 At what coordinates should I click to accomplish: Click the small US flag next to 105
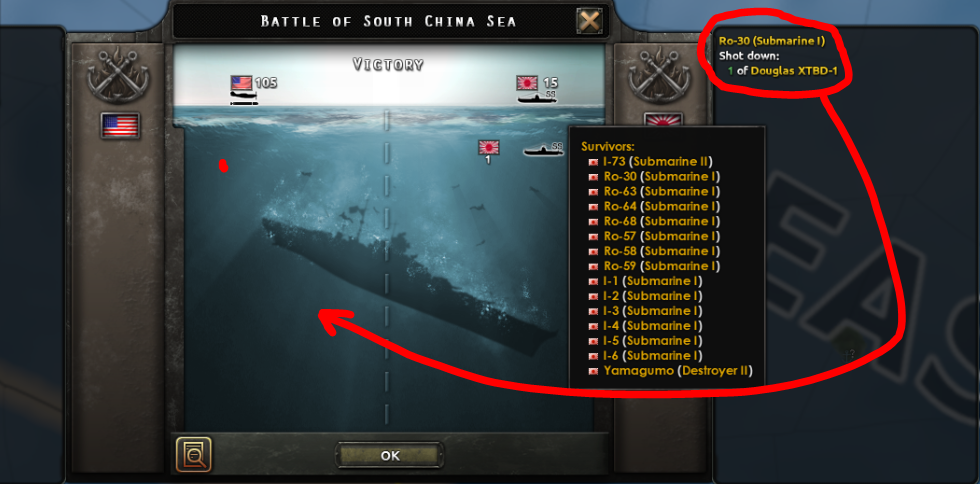(x=241, y=83)
